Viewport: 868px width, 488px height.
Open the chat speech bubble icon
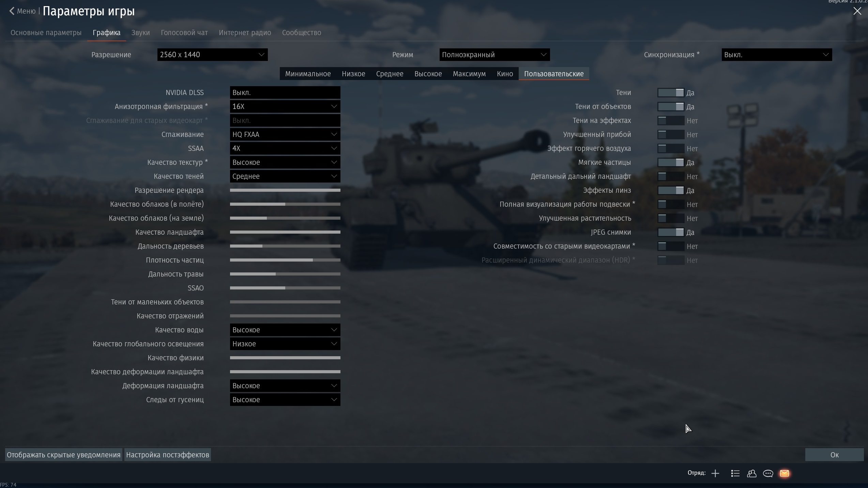point(768,473)
